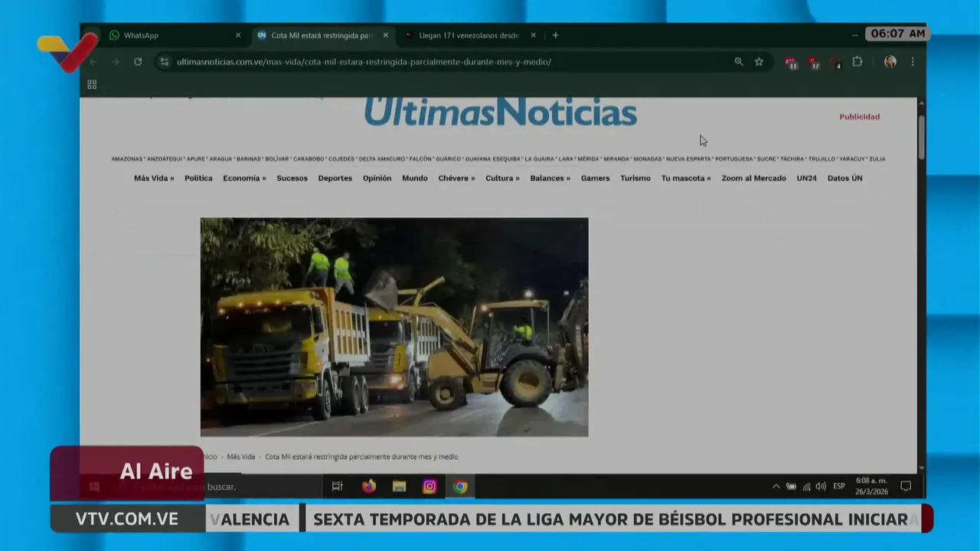Click the Últimas Noticias logo
Viewport: 980px width, 551px height.
click(501, 112)
